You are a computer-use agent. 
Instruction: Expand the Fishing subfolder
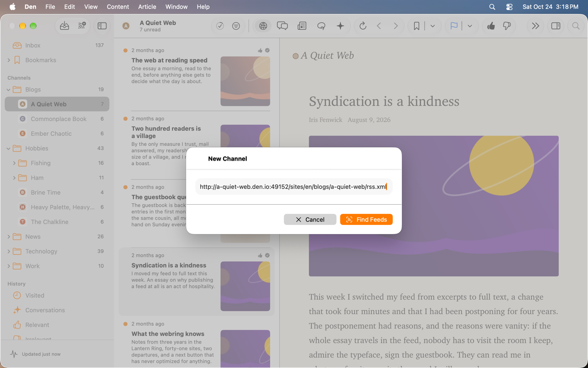tap(14, 163)
